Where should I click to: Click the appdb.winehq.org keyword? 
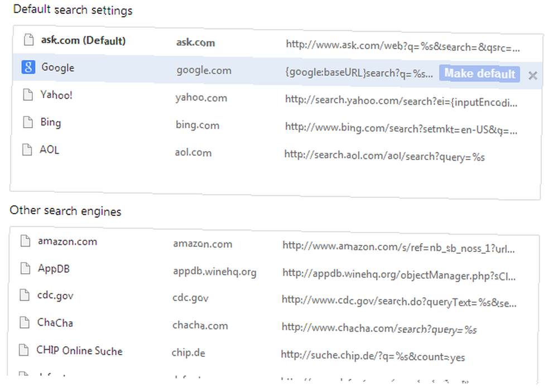click(215, 272)
